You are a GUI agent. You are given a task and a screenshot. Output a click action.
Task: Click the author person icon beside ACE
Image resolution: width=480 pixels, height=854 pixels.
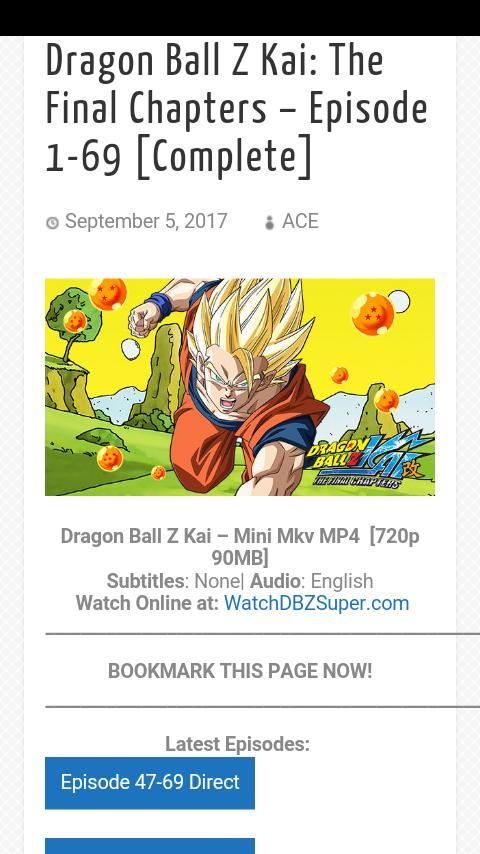[x=270, y=222]
